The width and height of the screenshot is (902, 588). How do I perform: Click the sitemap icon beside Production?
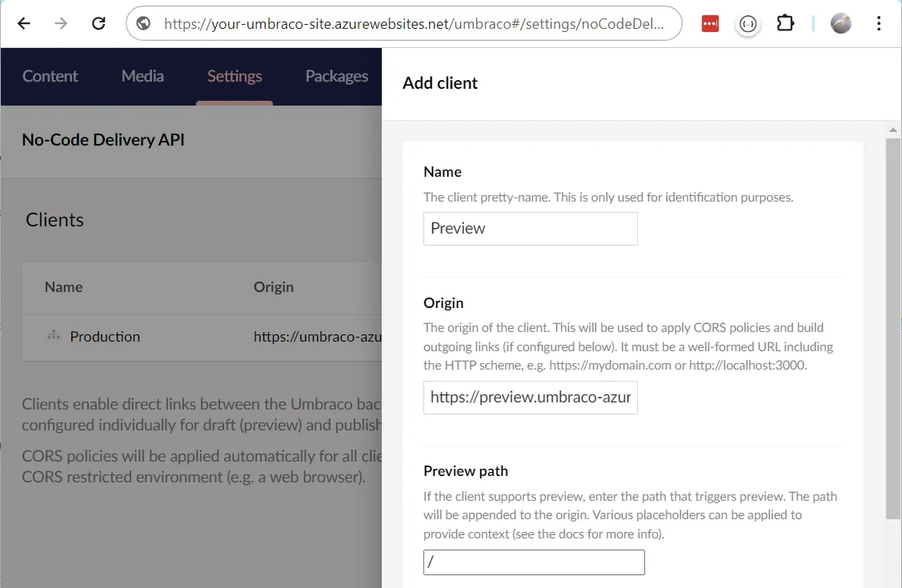[x=54, y=336]
